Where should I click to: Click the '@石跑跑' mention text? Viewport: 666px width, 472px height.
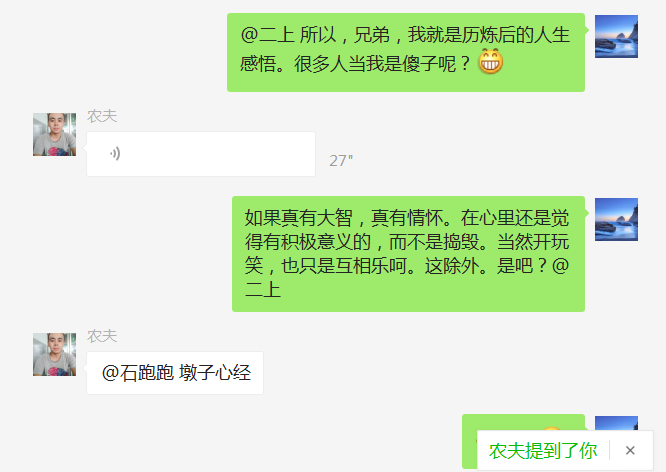click(x=138, y=373)
